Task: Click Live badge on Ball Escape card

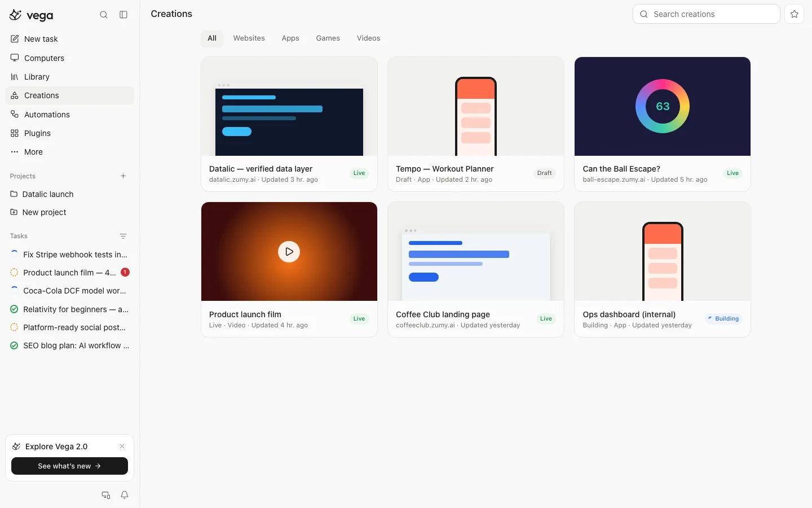Action: point(733,173)
